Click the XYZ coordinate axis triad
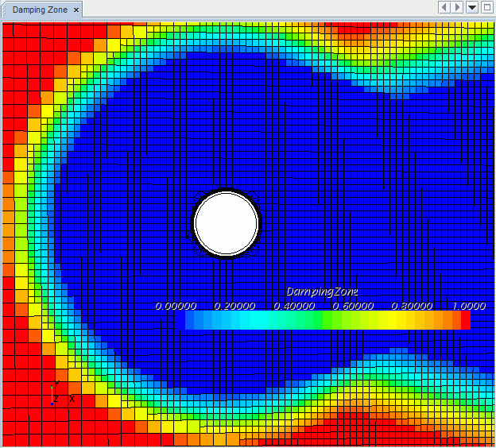This screenshot has height=448, width=496. coord(58,394)
